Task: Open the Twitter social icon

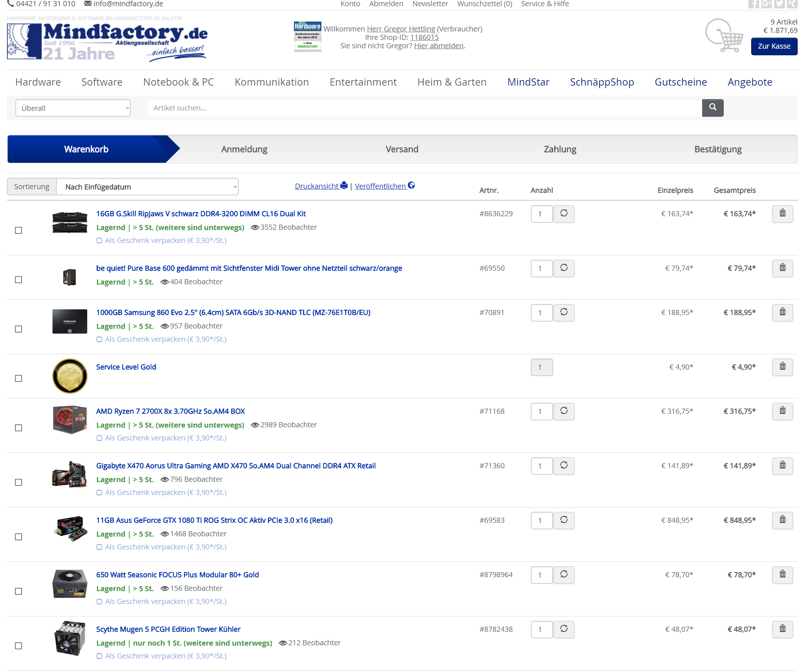Action: pos(779,4)
